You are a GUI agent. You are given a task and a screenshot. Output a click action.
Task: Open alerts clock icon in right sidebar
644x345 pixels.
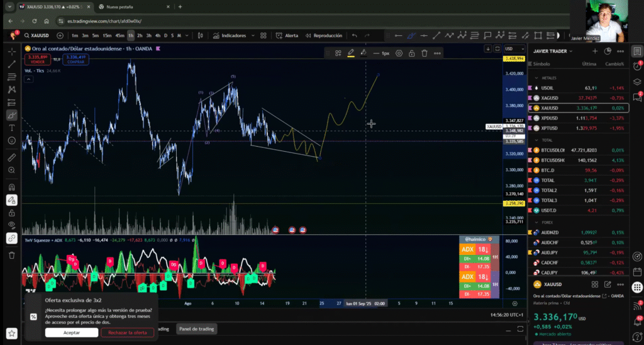pos(637,66)
